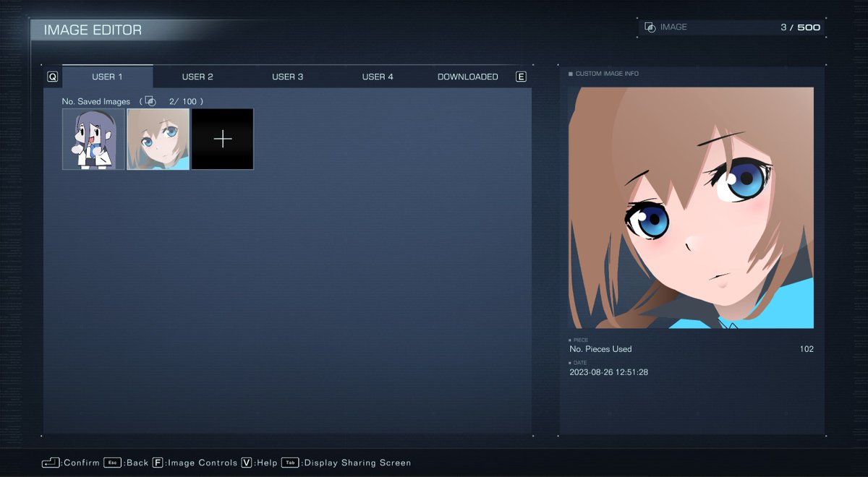This screenshot has width=868, height=477.
Task: Select the chibi dark-haired girl thumbnail
Action: pos(94,139)
